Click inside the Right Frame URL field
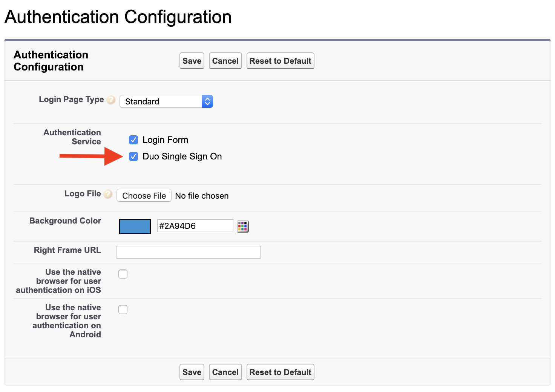555x392 pixels. (188, 252)
